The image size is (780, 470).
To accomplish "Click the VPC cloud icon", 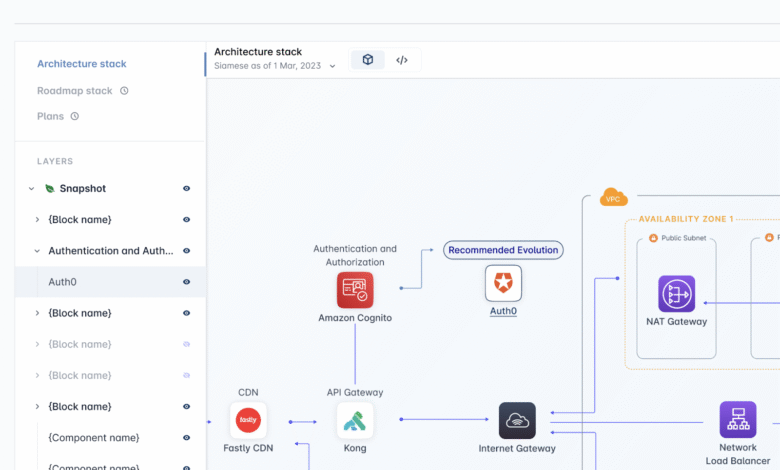I will pos(613,197).
